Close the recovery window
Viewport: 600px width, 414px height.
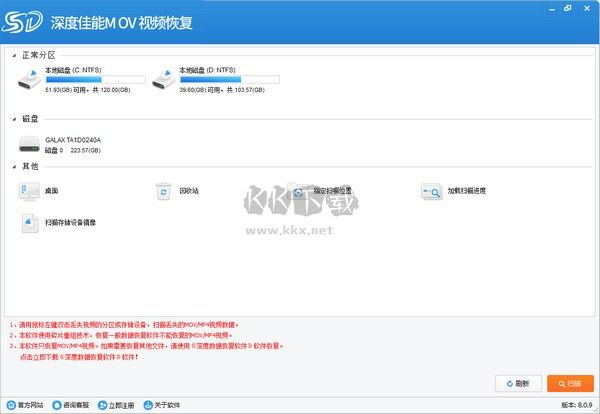click(x=587, y=8)
